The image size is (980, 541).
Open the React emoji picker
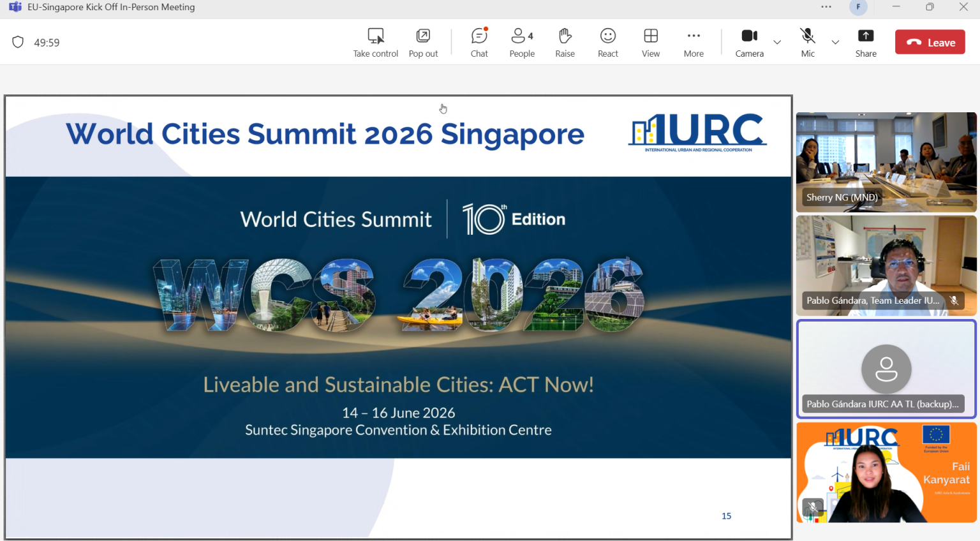(607, 41)
